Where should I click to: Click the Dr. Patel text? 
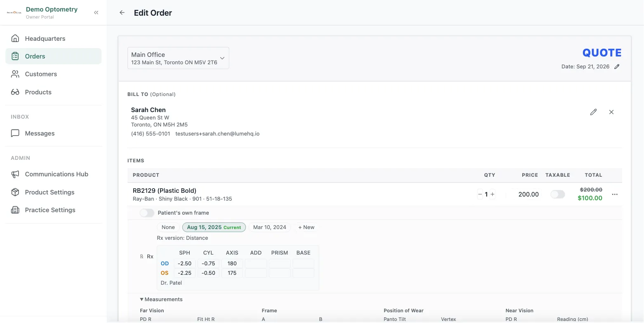(x=171, y=283)
